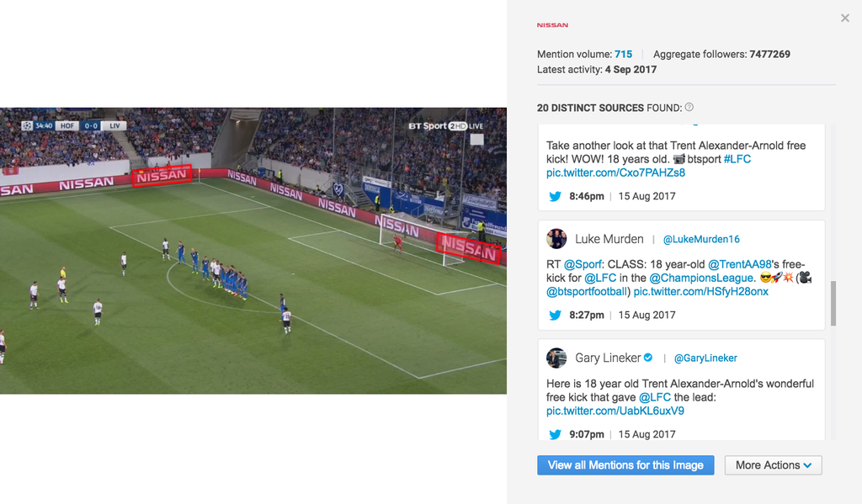Follow the pic.twitter.com/UabKL6uxV9 link
This screenshot has height=504, width=862.
(x=615, y=411)
